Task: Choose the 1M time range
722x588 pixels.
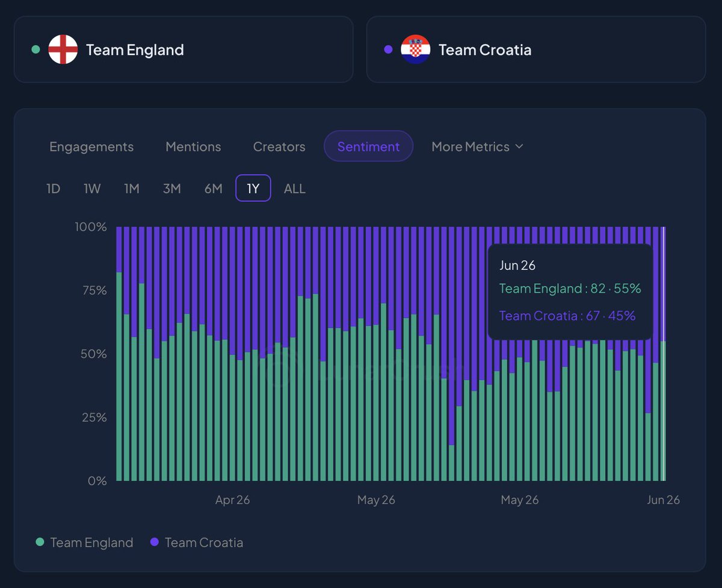Action: click(x=132, y=189)
